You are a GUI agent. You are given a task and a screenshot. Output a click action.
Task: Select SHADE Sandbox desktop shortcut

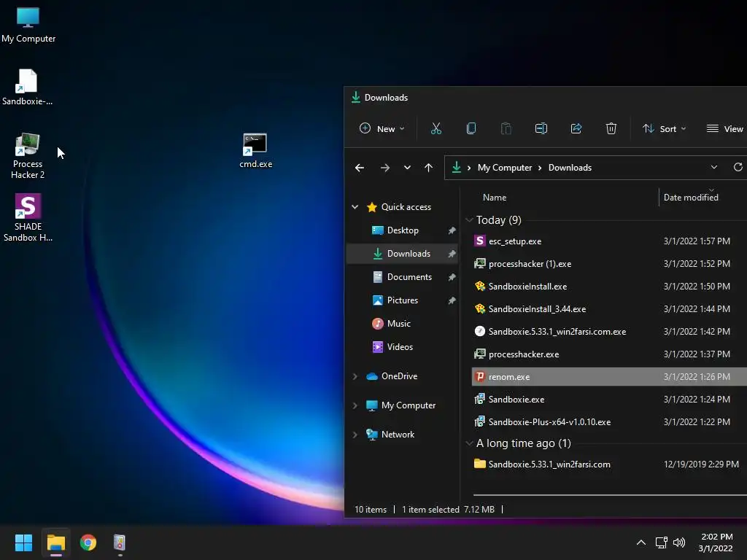tap(28, 217)
